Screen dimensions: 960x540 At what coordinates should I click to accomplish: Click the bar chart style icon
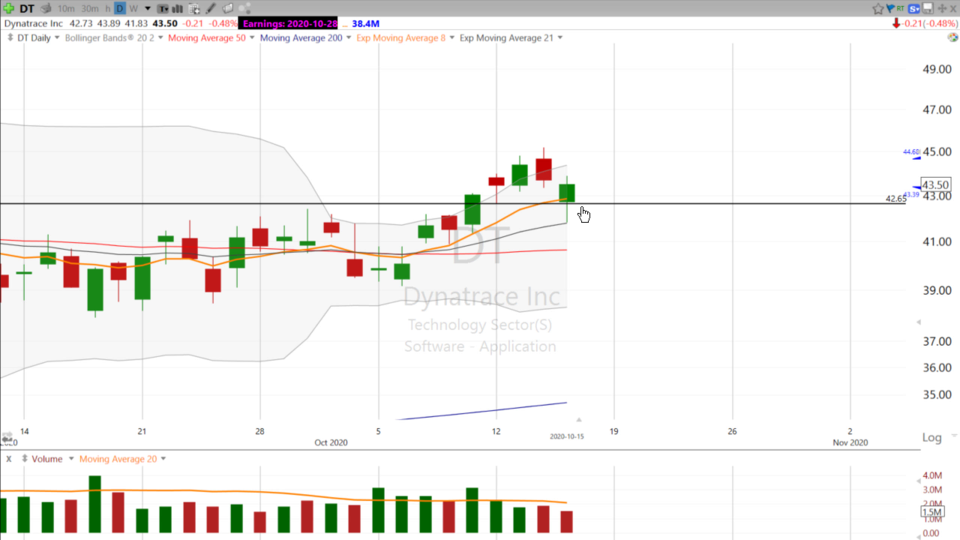click(178, 9)
